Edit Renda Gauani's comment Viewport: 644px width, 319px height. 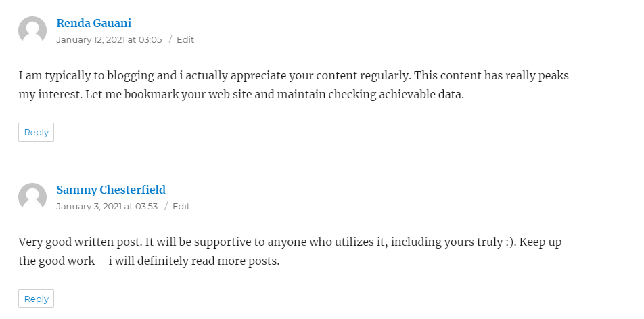pyautogui.click(x=185, y=40)
